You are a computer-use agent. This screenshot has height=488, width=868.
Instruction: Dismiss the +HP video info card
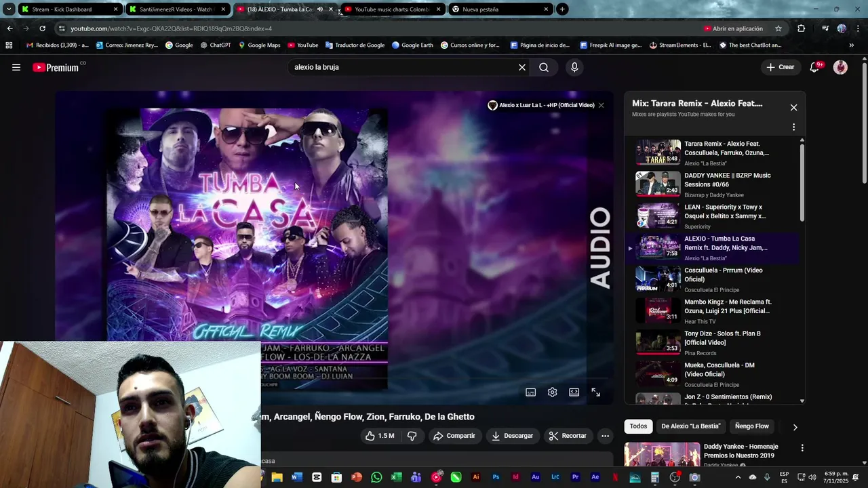(601, 105)
